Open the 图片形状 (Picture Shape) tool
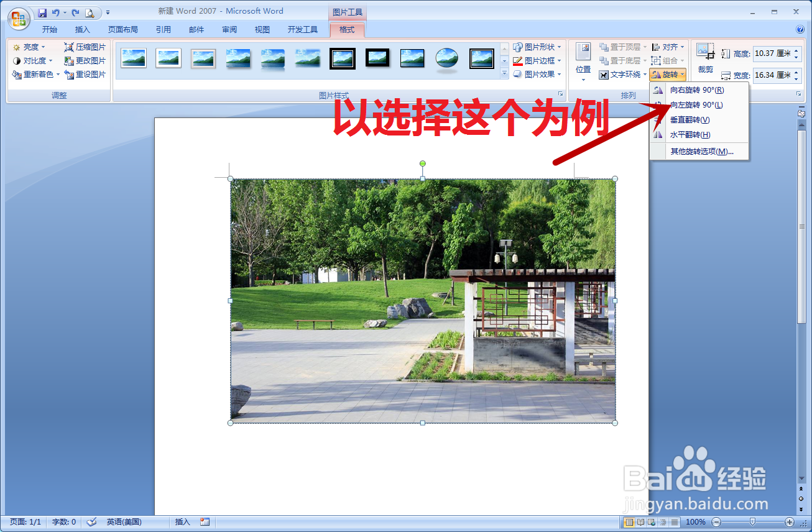 [537, 47]
